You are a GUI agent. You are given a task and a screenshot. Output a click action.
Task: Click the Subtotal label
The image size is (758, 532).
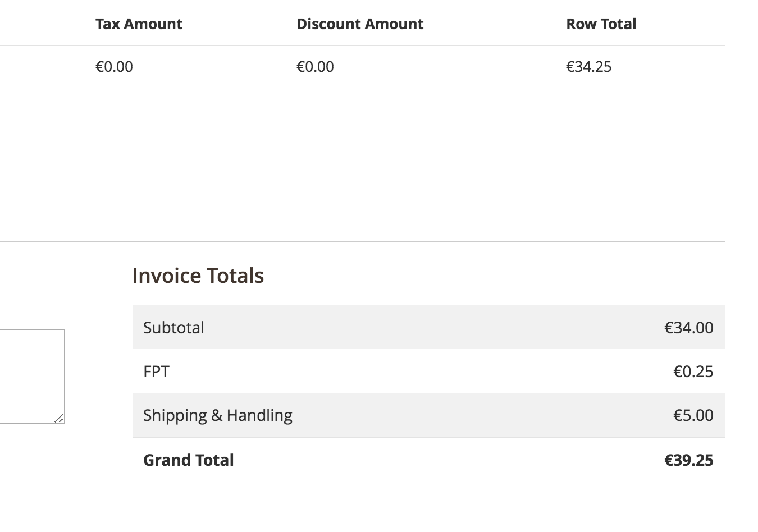pos(173,328)
